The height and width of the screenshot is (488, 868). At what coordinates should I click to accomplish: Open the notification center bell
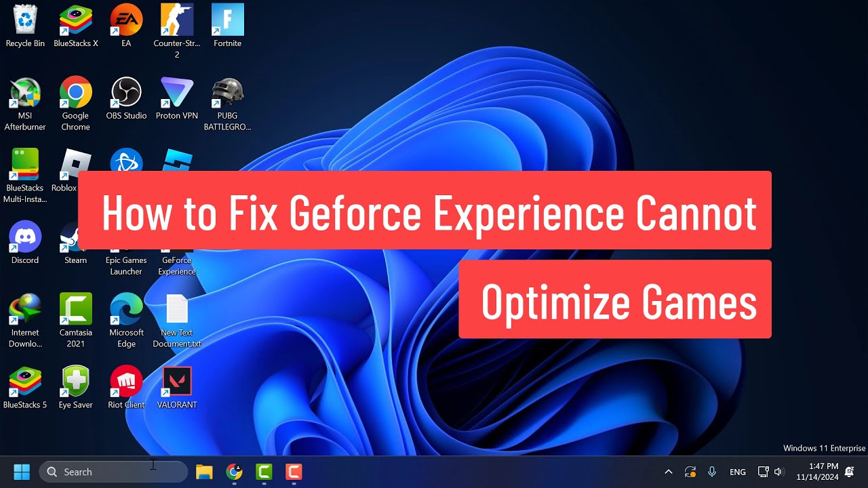(x=850, y=472)
